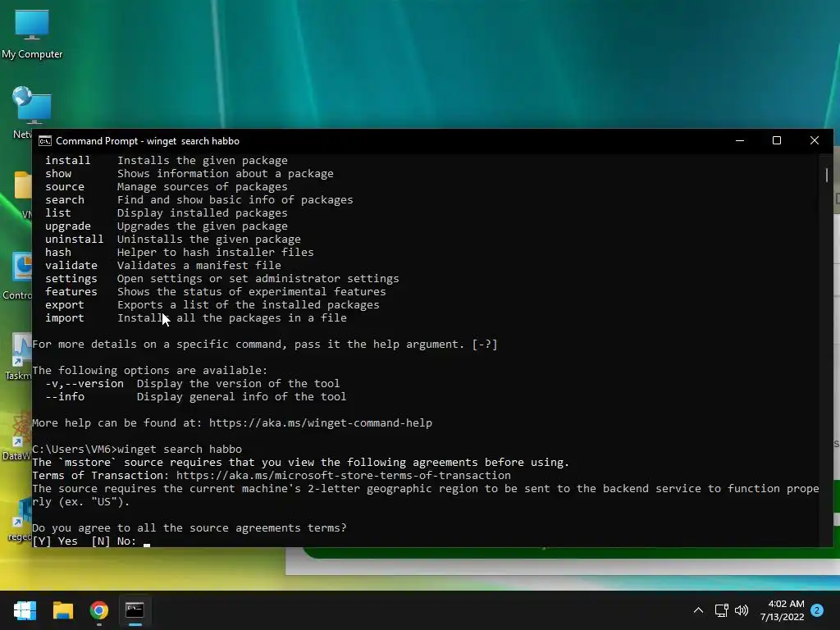
Task: Click the 'For more details on a specific command' line
Action: (265, 345)
